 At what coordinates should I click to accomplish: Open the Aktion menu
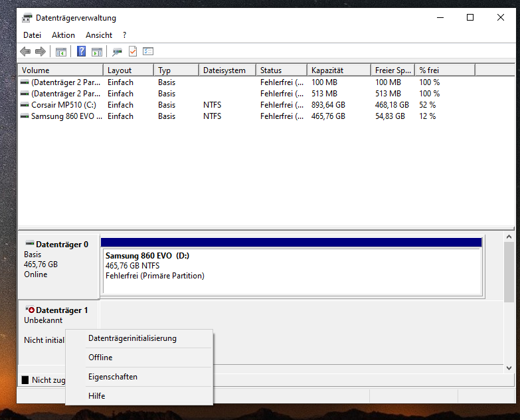63,35
